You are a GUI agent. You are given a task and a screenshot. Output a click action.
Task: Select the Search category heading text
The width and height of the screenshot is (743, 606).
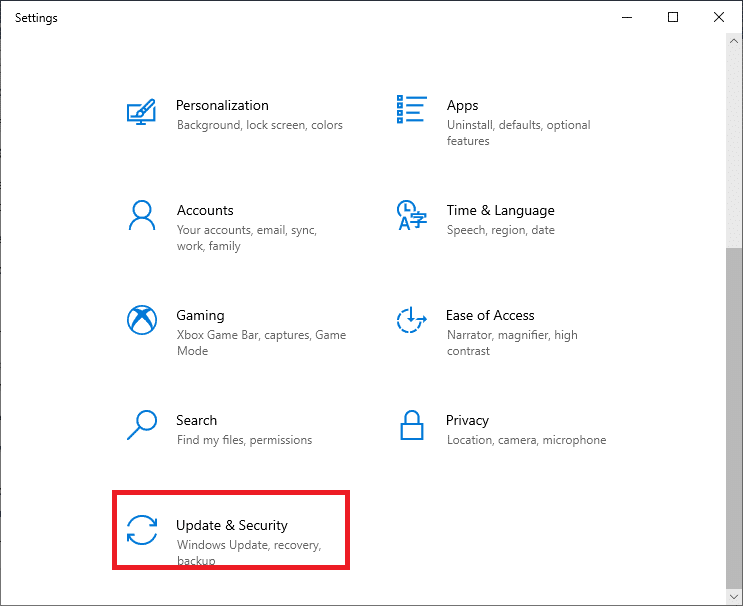[196, 420]
